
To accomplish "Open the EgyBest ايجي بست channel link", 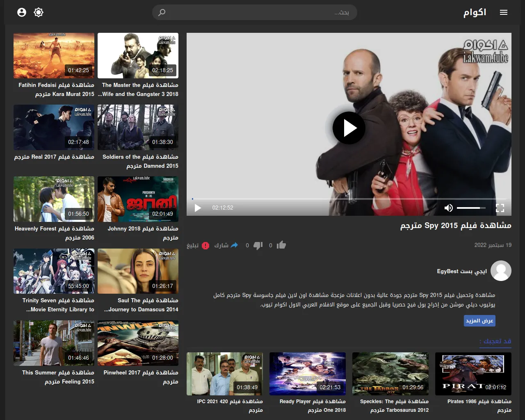I will [x=462, y=271].
